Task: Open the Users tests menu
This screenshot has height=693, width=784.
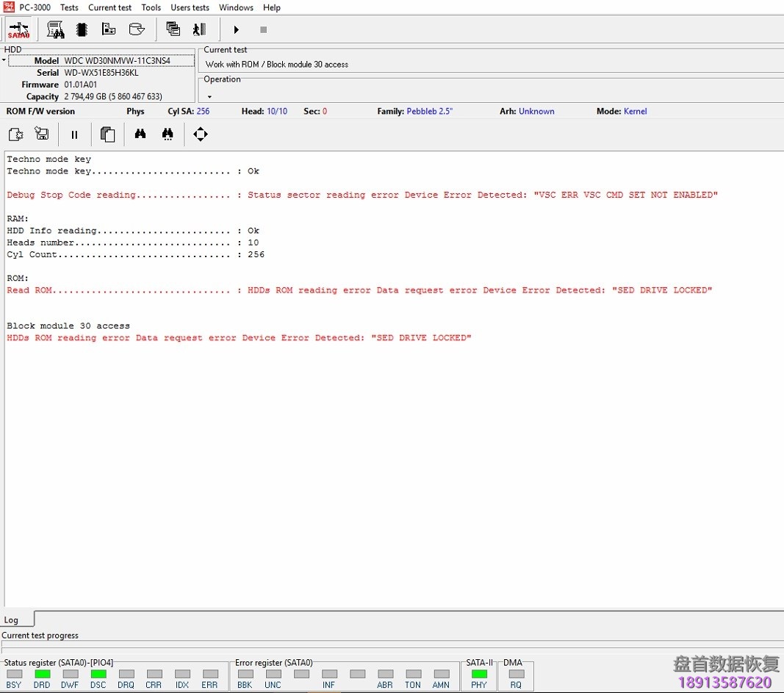Action: [x=190, y=7]
